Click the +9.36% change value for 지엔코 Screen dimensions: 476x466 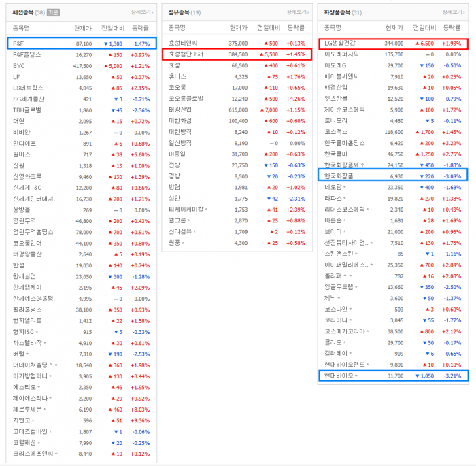coord(140,420)
